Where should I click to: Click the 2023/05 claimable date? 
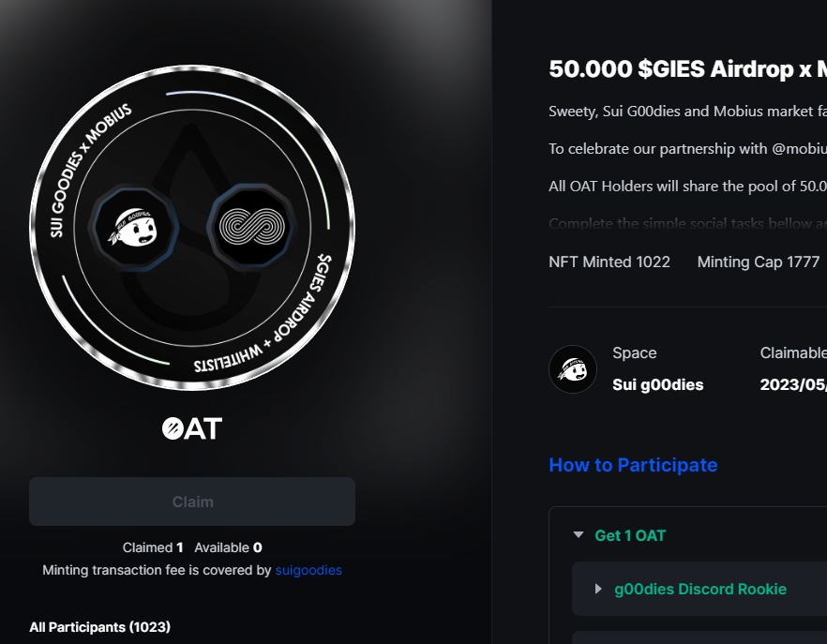pyautogui.click(x=793, y=385)
